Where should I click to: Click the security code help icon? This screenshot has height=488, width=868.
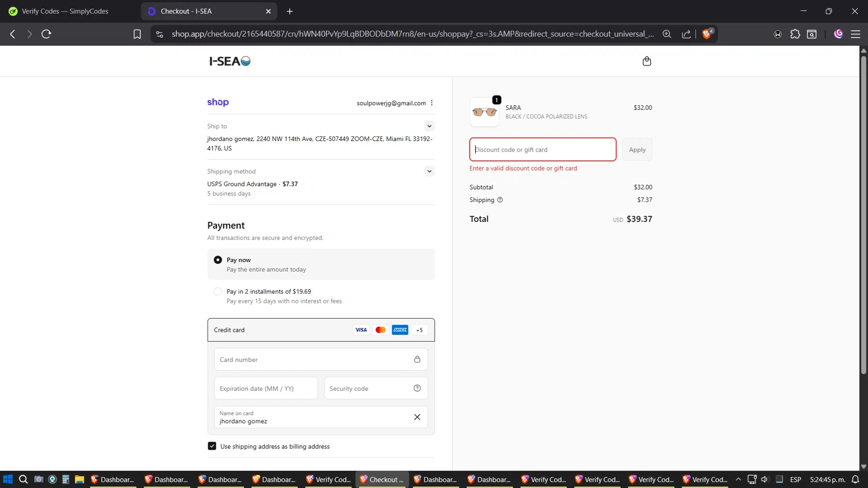417,389
